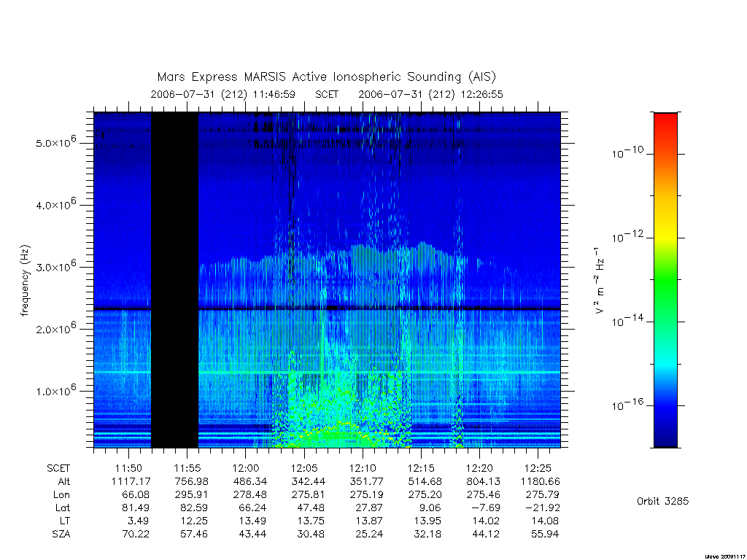The image size is (747, 560).
Task: Click the 11:50 SCET time marker
Action: (128, 468)
